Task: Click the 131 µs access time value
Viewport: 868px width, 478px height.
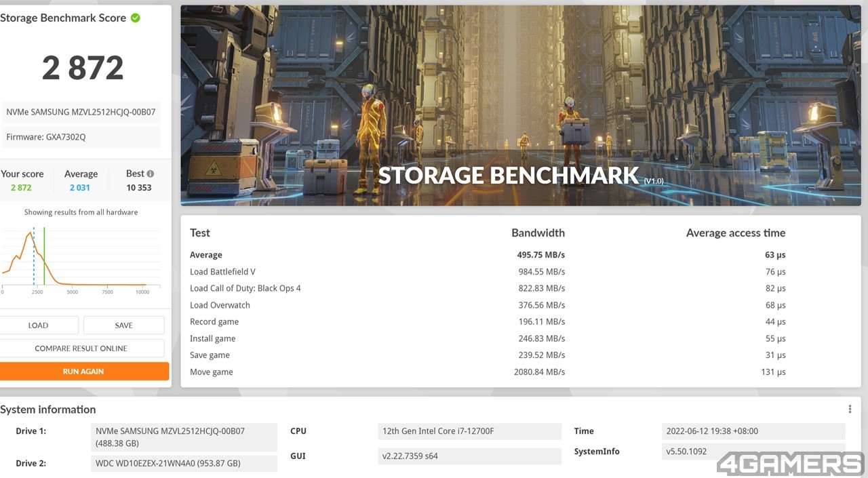Action: pos(773,372)
